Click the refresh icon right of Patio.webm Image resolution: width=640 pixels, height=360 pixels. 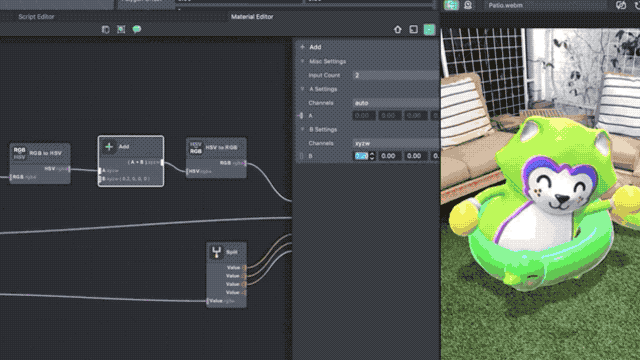point(621,5)
